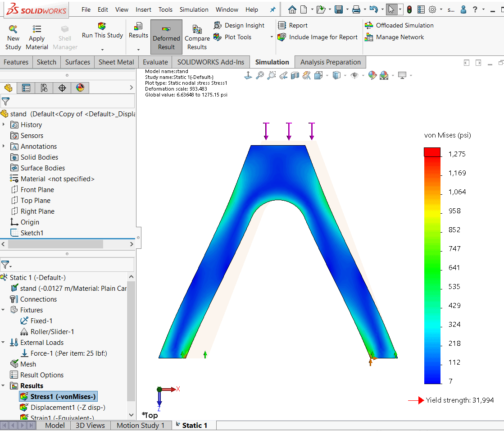Click the Zoom to Fit icon

tap(260, 76)
